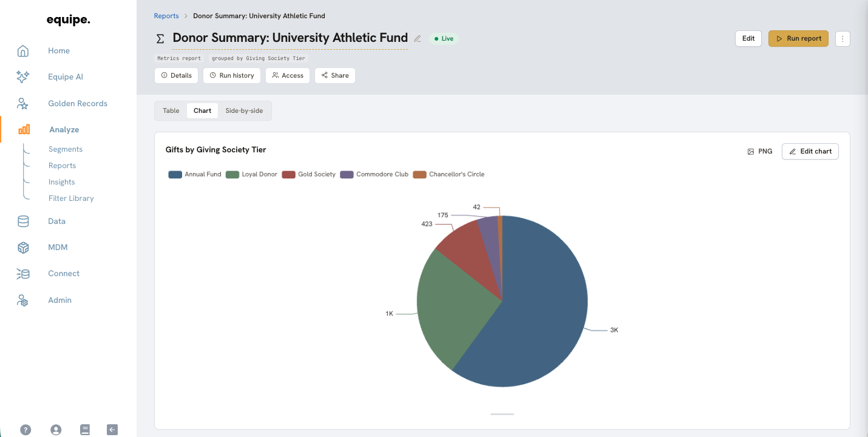Click the pencil icon beside report title
This screenshot has height=437, width=868.
coord(418,38)
